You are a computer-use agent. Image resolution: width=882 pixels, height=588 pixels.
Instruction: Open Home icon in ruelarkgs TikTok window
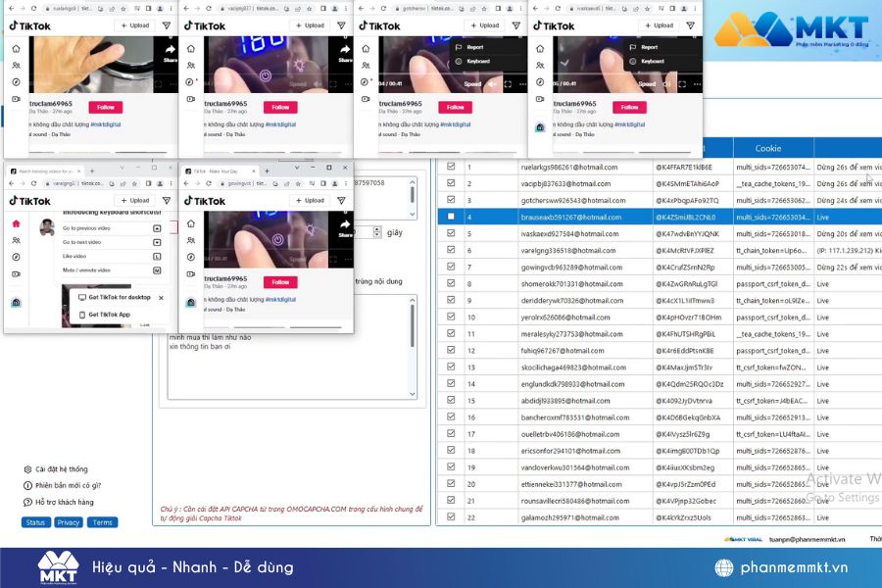16,48
